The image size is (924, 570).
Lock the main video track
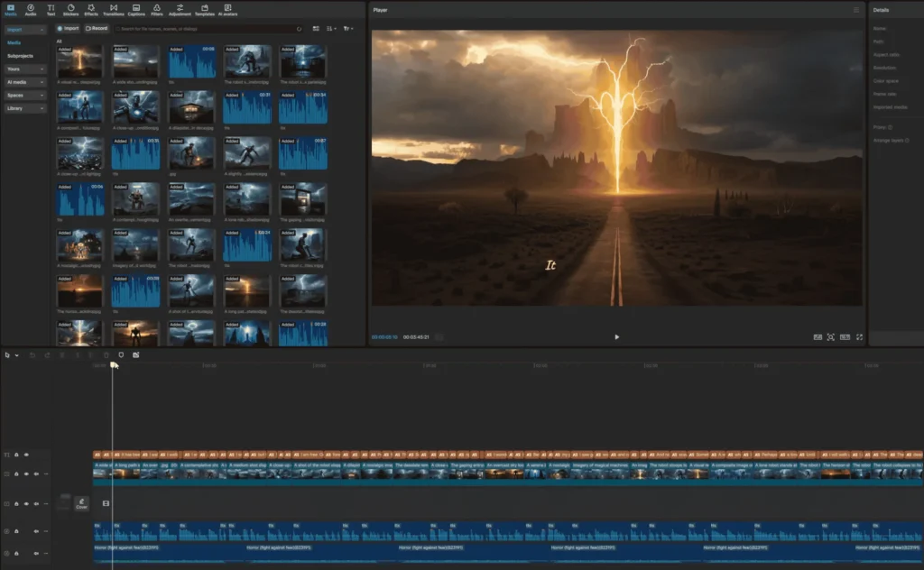click(16, 474)
